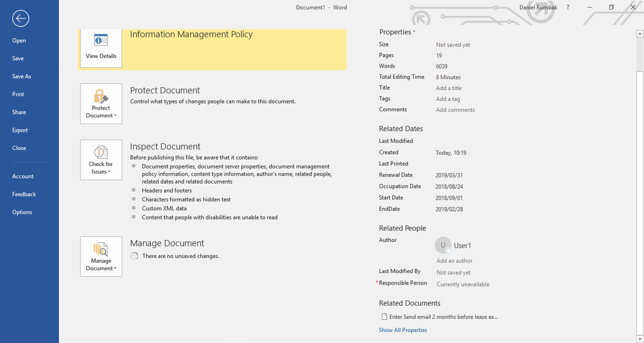Image resolution: width=644 pixels, height=343 pixels.
Task: Click the Words count value 6039
Action: tap(442, 66)
